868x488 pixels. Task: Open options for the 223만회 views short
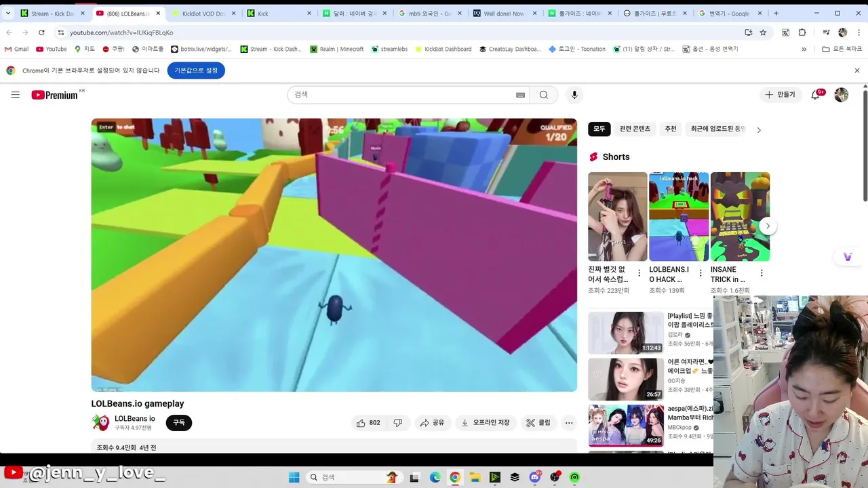pyautogui.click(x=639, y=273)
